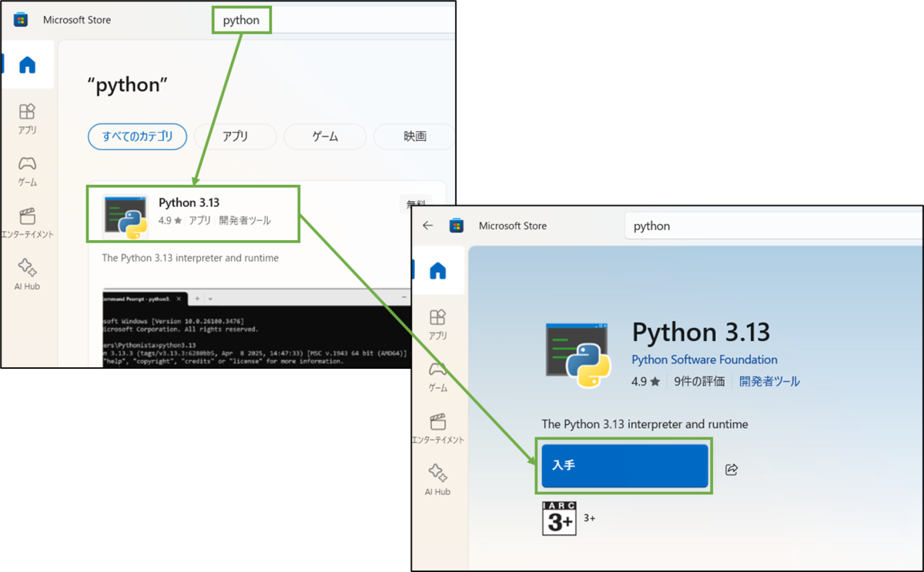Select the 映画 filter chip
This screenshot has width=924, height=572.
tap(414, 136)
